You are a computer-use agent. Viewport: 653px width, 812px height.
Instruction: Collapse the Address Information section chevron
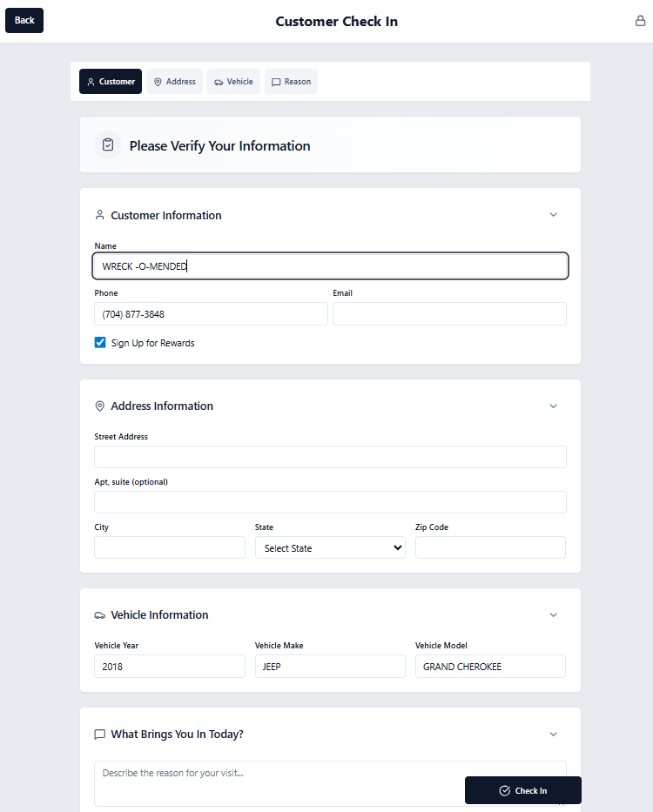[553, 406]
